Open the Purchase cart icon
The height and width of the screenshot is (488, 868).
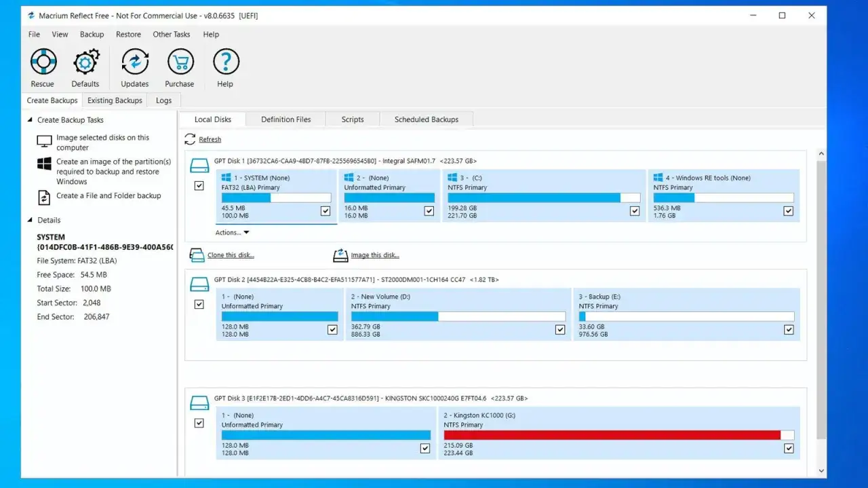pos(180,62)
